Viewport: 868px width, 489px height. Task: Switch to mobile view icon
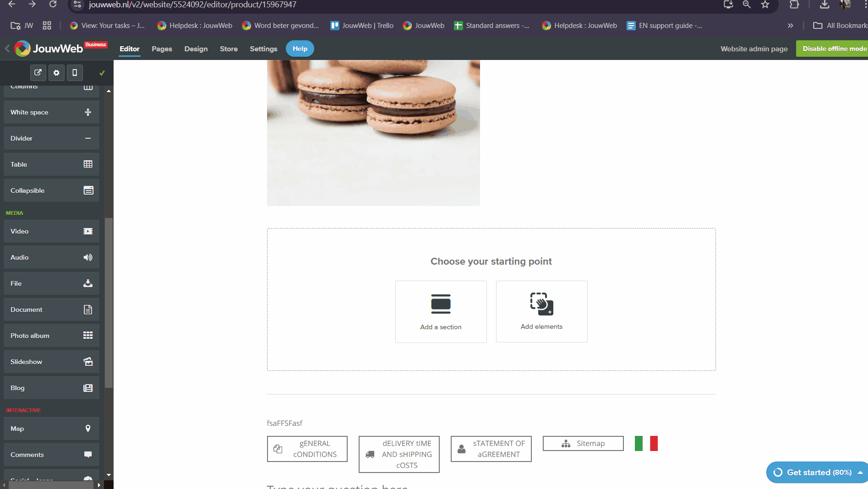pyautogui.click(x=75, y=73)
